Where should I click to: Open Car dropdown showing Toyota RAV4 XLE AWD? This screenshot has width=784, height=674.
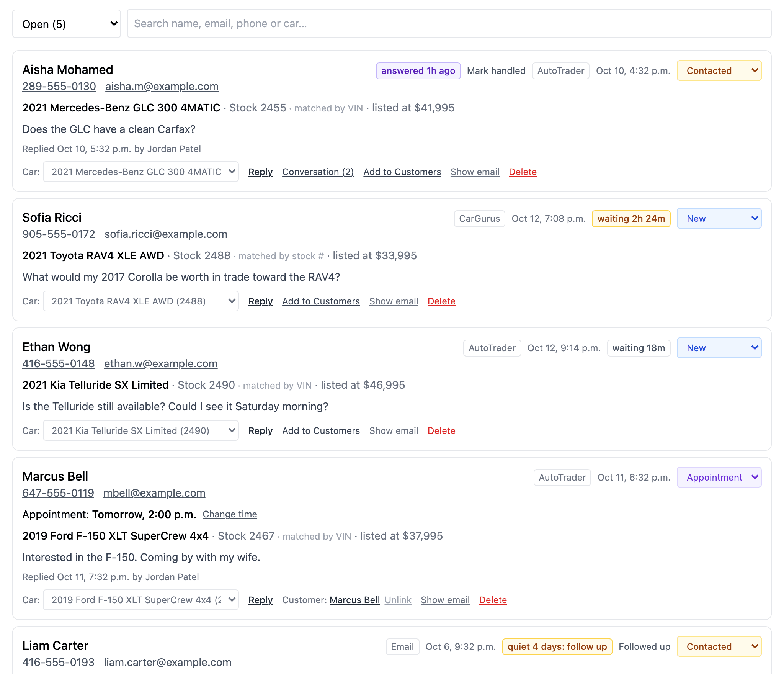(141, 301)
